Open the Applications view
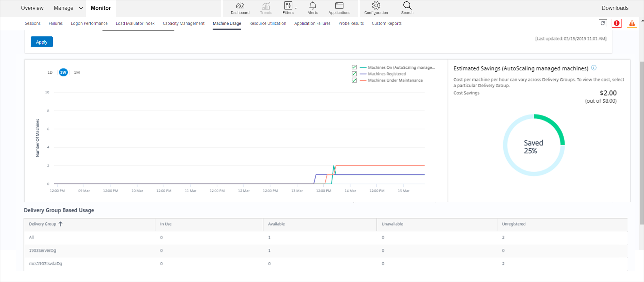 tap(339, 8)
